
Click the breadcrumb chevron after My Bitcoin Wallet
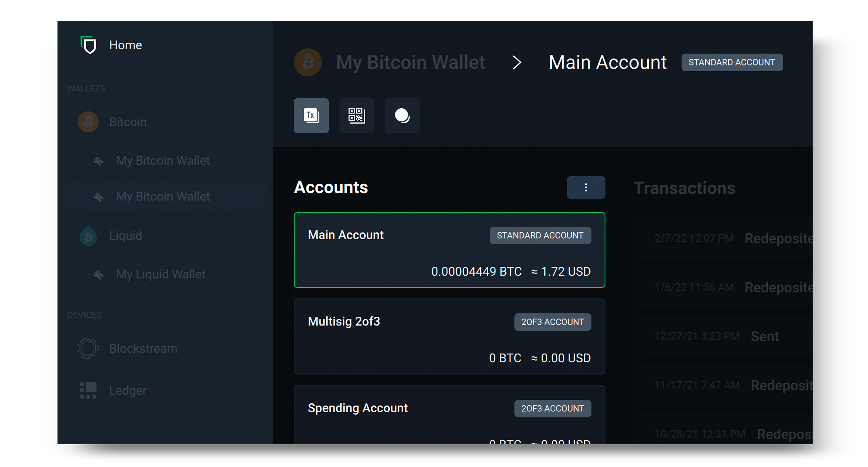click(517, 62)
